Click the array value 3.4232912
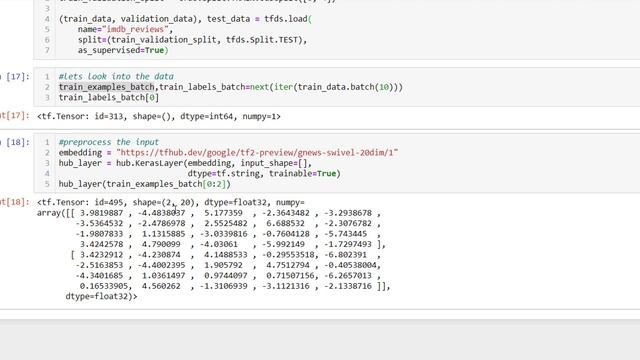Viewport: 640px width, 360px height. pos(101,255)
